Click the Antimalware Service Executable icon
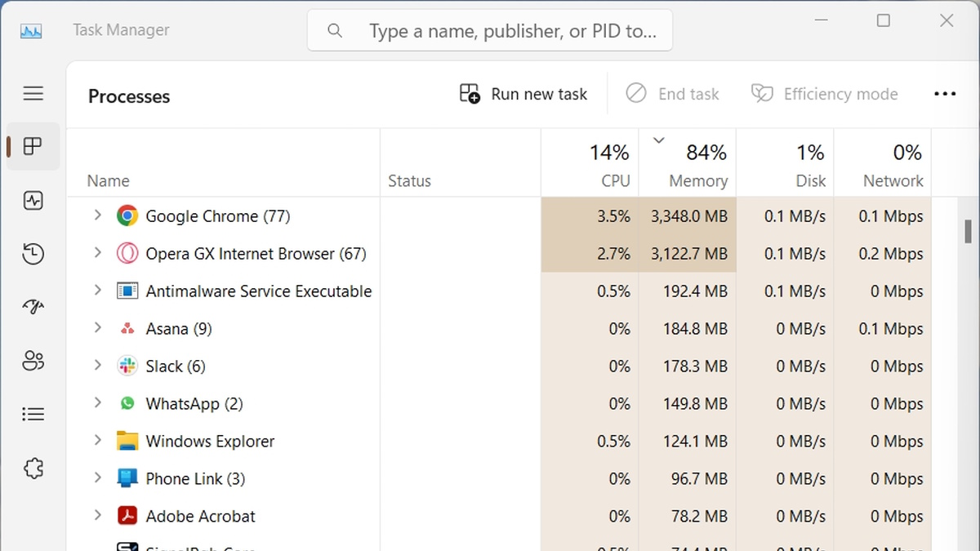The height and width of the screenshot is (551, 980). [127, 291]
